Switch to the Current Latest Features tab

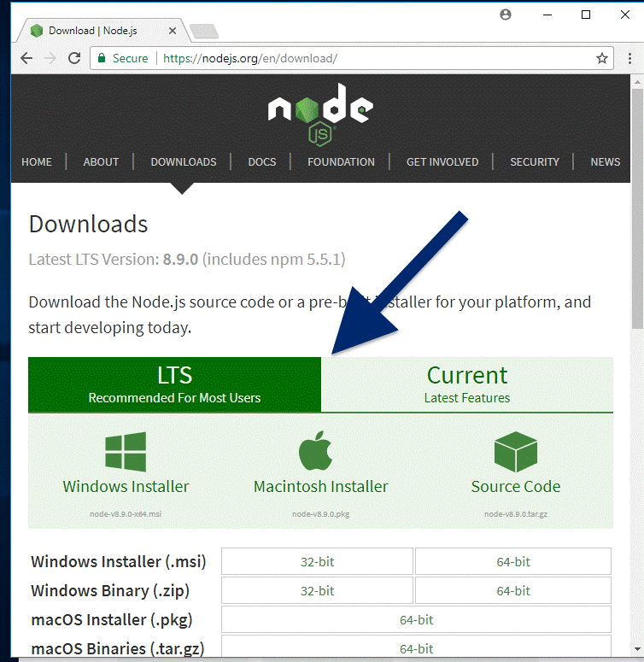point(467,384)
